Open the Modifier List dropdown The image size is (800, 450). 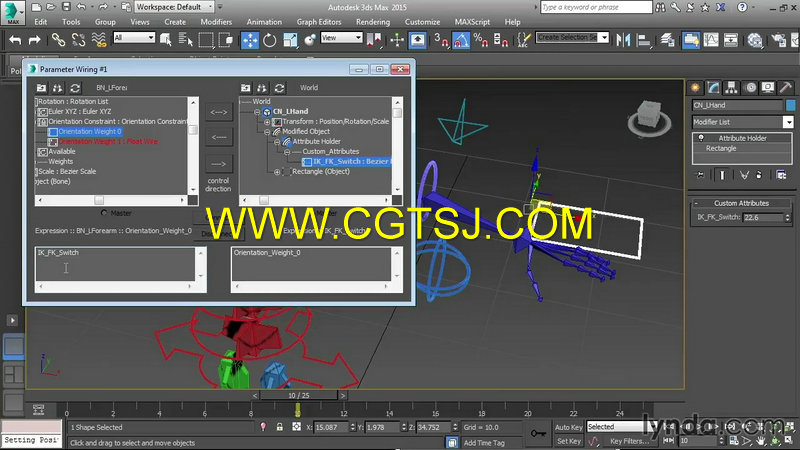[743, 122]
